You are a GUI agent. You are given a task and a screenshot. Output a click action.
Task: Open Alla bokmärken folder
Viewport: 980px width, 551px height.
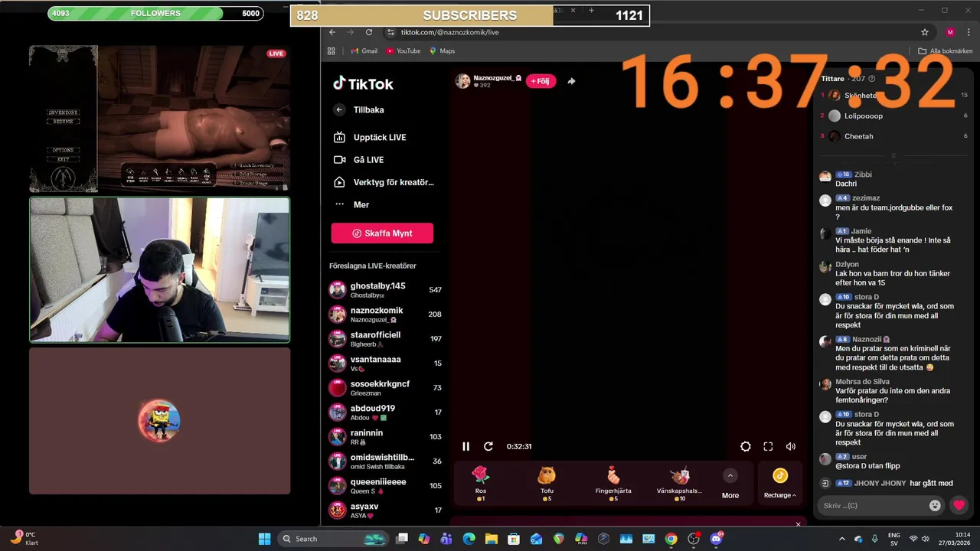pos(946,51)
